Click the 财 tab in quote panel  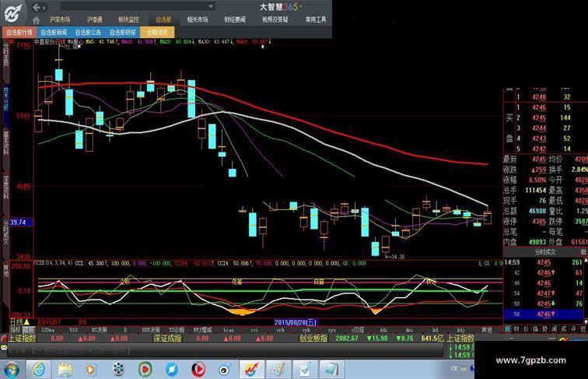(x=516, y=328)
